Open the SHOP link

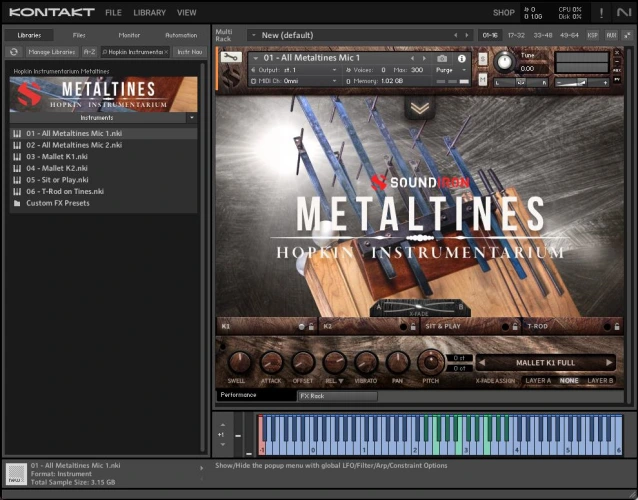(x=503, y=13)
